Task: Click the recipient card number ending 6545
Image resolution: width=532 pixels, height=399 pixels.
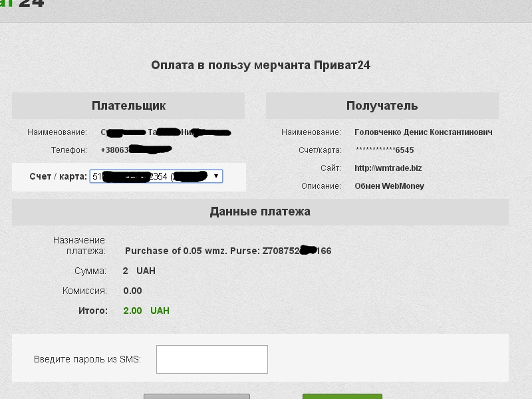Action: coord(384,150)
